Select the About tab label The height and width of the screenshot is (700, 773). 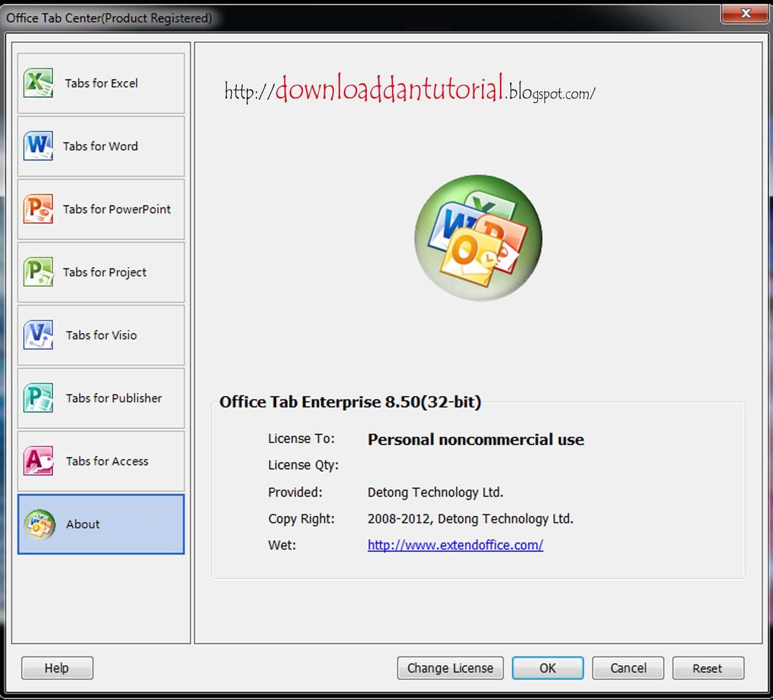click(83, 524)
